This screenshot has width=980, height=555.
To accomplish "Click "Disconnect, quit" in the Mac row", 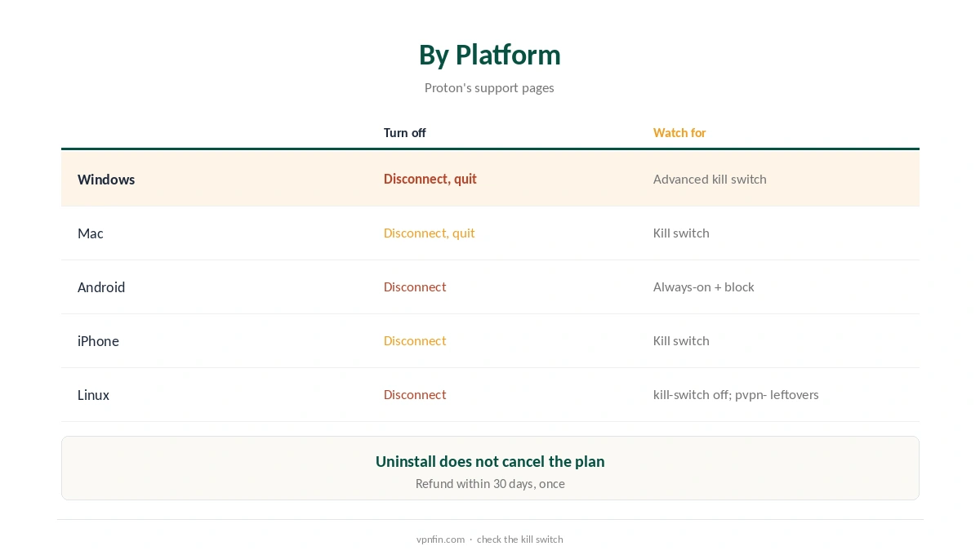I will (x=429, y=233).
